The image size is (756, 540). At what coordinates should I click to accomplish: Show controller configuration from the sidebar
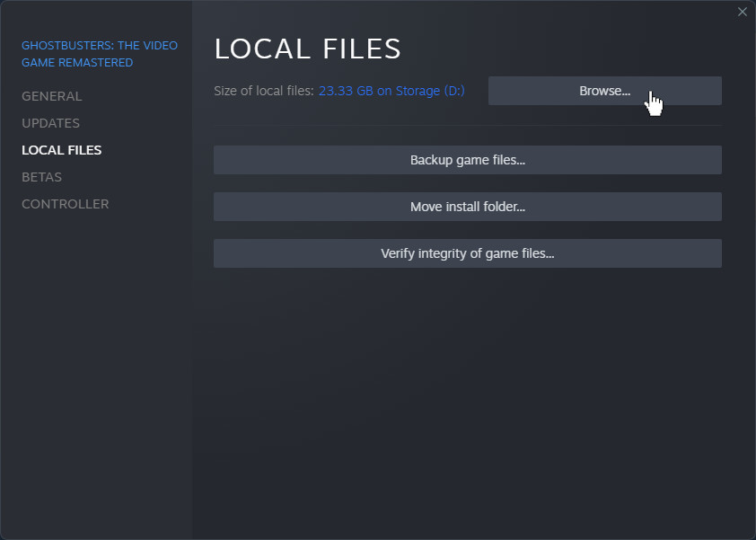pyautogui.click(x=65, y=204)
